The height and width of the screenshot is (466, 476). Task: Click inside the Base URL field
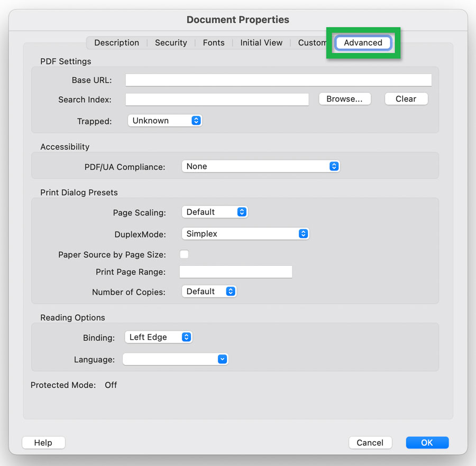click(278, 80)
